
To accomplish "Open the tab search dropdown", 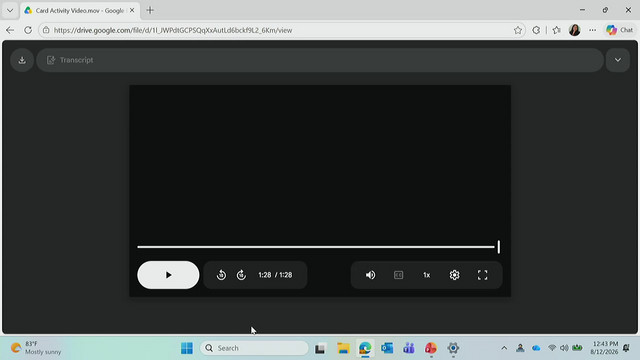I will click(10, 11).
